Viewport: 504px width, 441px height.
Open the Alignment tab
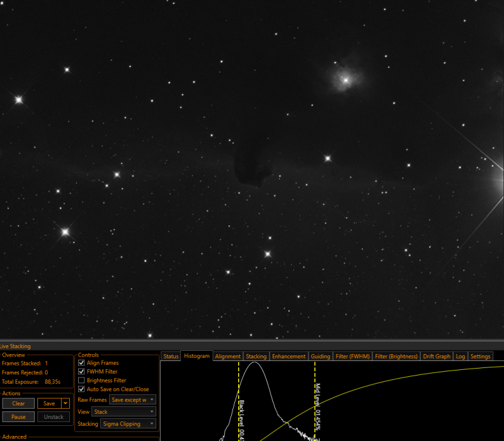[227, 356]
